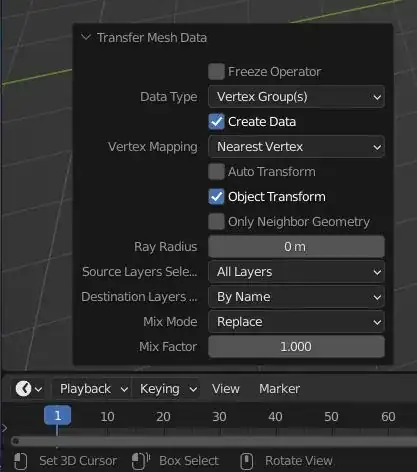Click the Rotate View mouse icon
Viewport: 417px width, 472px height.
(x=247, y=461)
